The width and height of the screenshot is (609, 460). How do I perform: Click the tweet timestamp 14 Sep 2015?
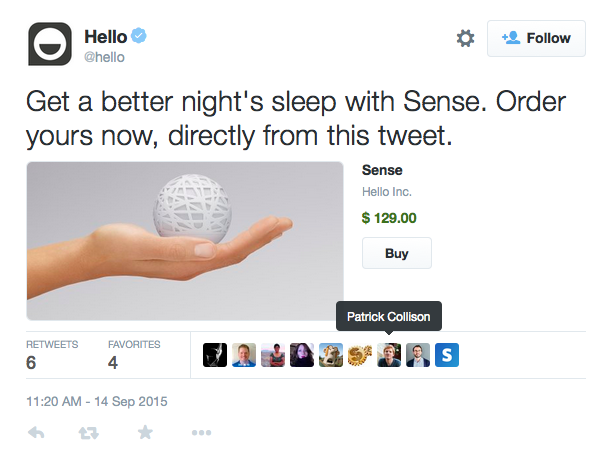click(97, 402)
